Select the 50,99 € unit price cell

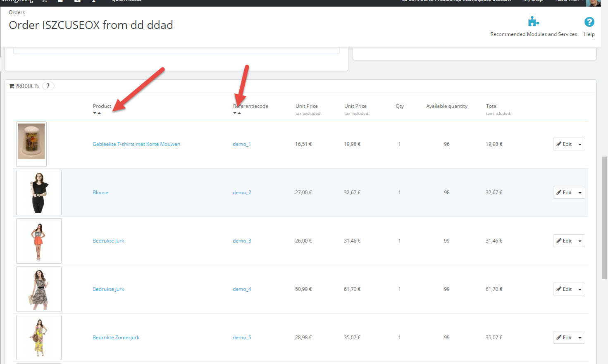tap(303, 289)
